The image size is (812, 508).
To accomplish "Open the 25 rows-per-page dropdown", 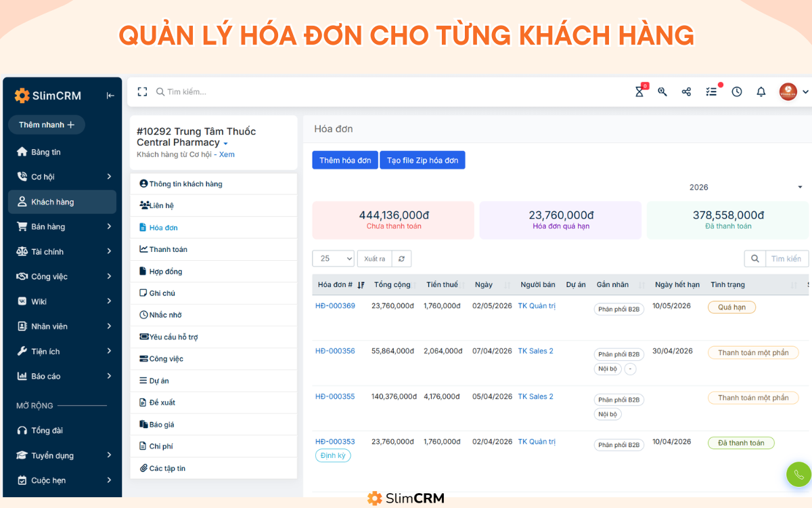I will pyautogui.click(x=334, y=259).
